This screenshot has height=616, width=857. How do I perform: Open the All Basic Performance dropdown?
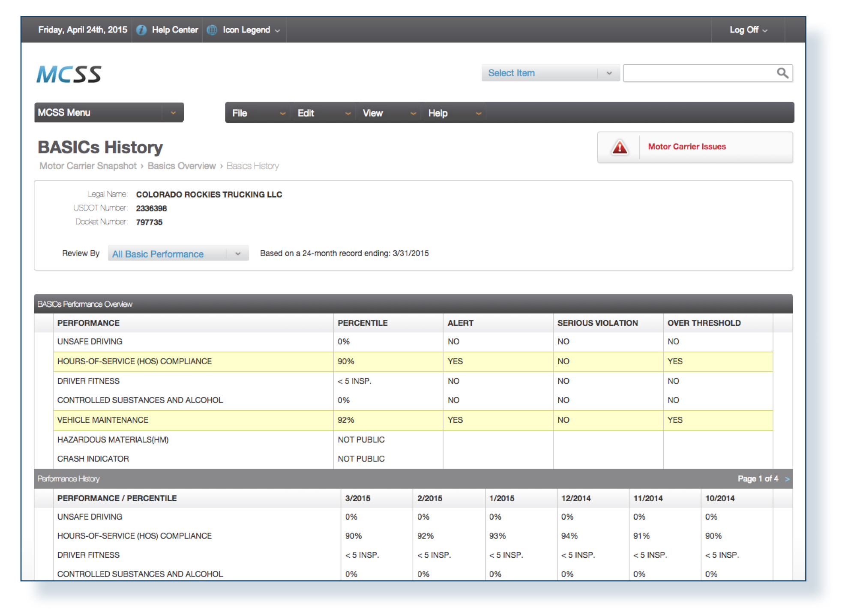click(178, 254)
